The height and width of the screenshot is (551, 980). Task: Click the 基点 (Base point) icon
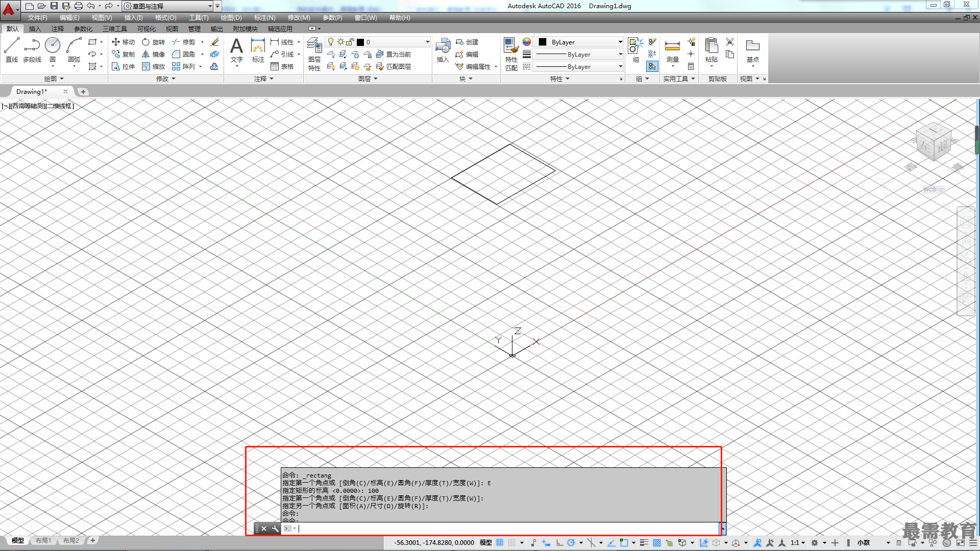(x=753, y=50)
